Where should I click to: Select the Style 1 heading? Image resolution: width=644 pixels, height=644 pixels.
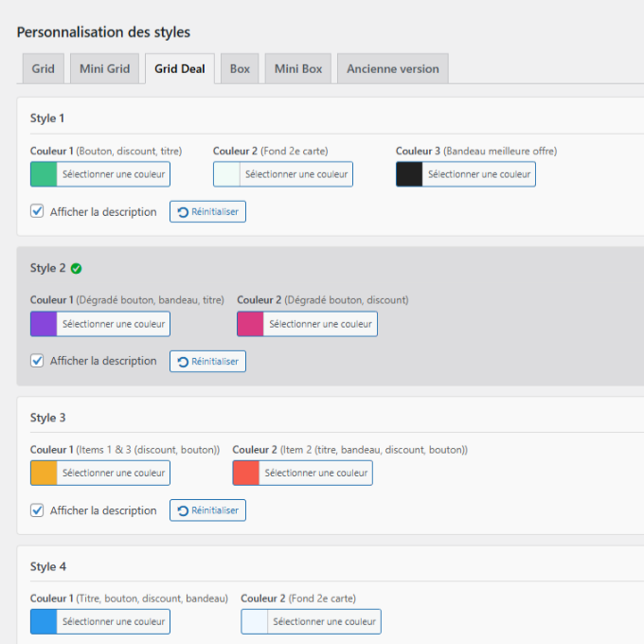[x=47, y=118]
